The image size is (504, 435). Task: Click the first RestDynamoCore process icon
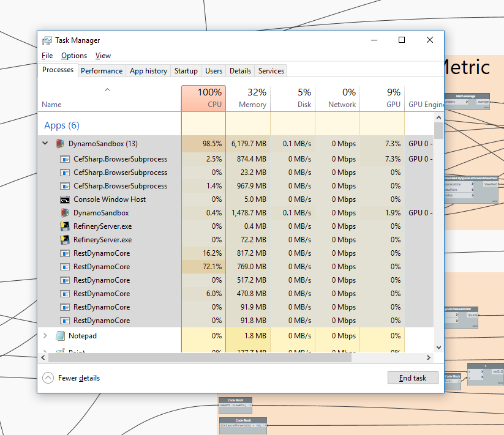[x=65, y=253]
